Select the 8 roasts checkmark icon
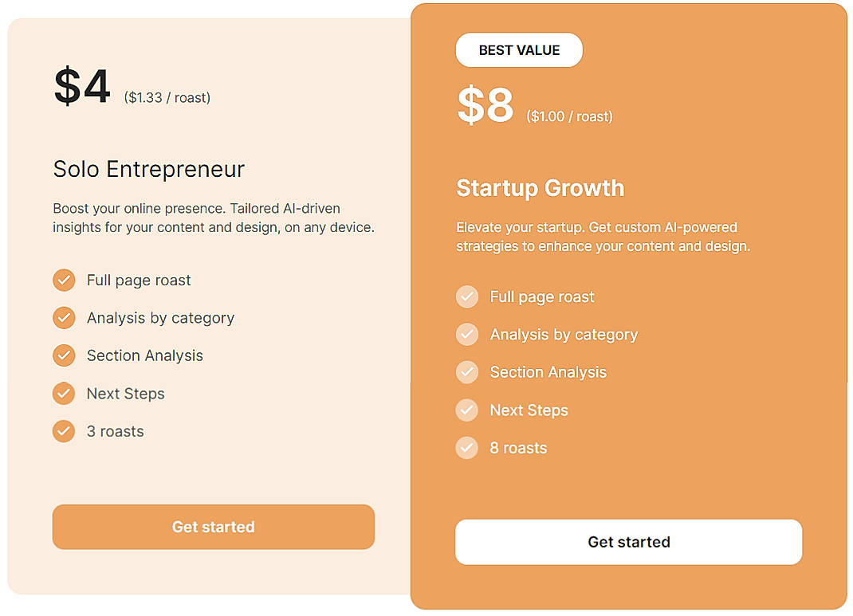The image size is (853, 616). [x=467, y=448]
